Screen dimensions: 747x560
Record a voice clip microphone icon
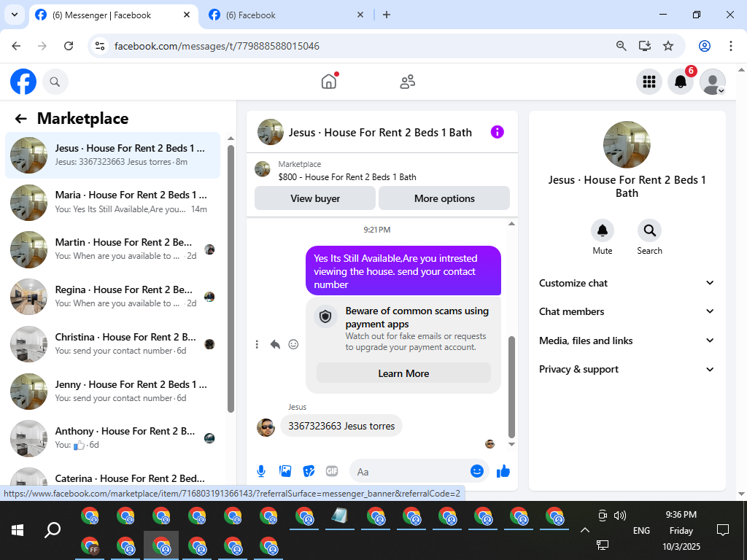click(261, 472)
